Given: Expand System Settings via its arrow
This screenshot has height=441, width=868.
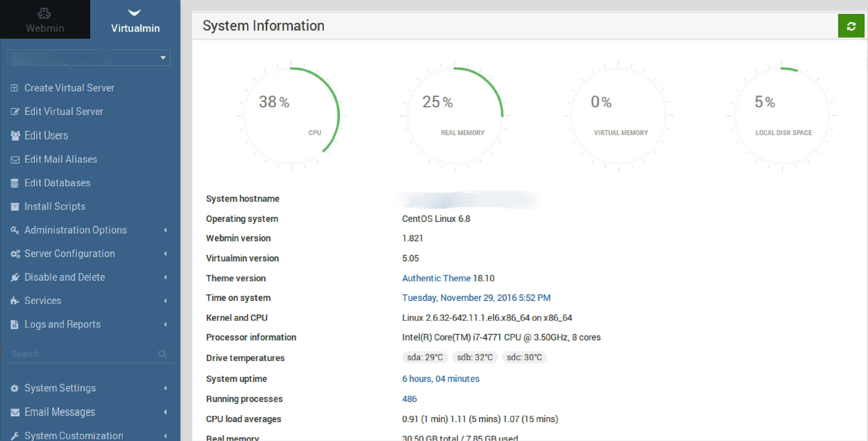Looking at the screenshot, I should (165, 388).
